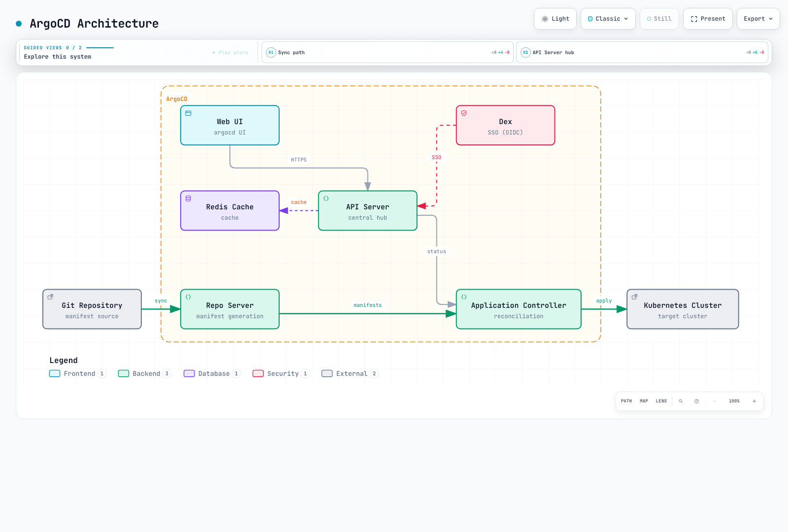Click the HTTPS edge label
The image size is (788, 532).
(299, 160)
